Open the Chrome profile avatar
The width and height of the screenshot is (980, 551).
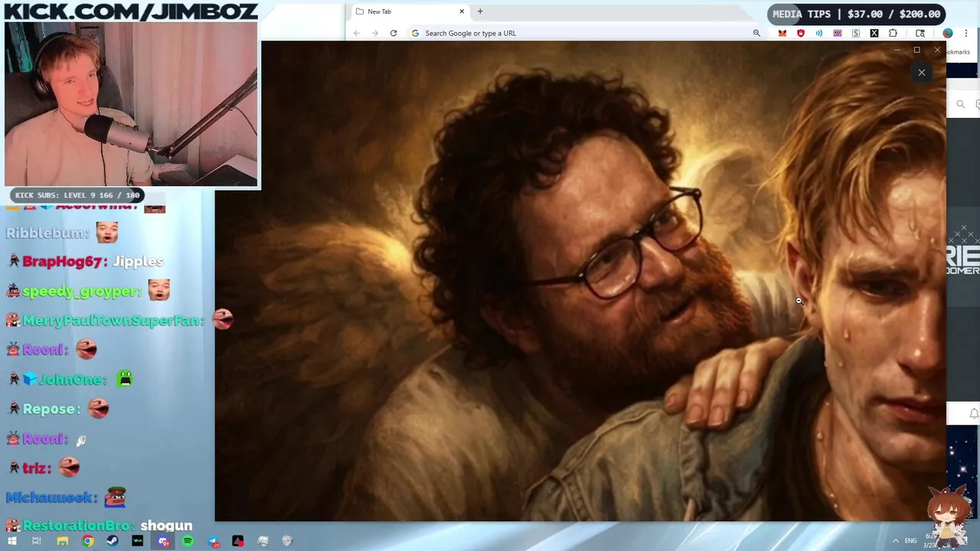point(948,33)
